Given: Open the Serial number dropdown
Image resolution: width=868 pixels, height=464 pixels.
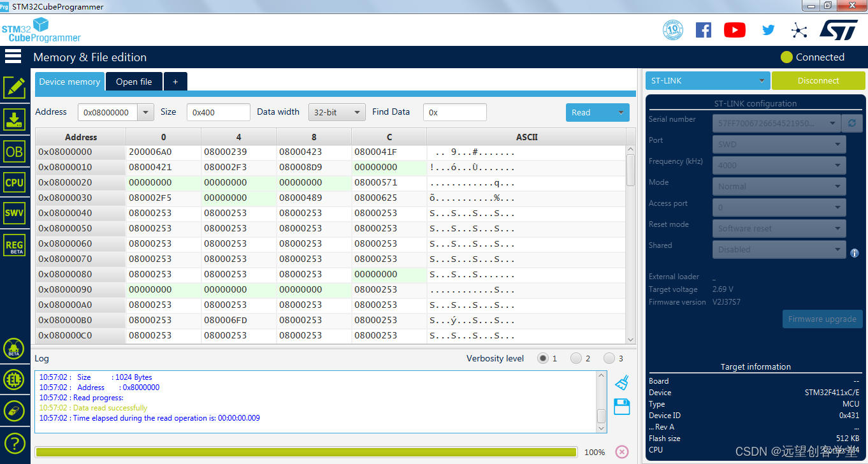Looking at the screenshot, I should coord(776,123).
